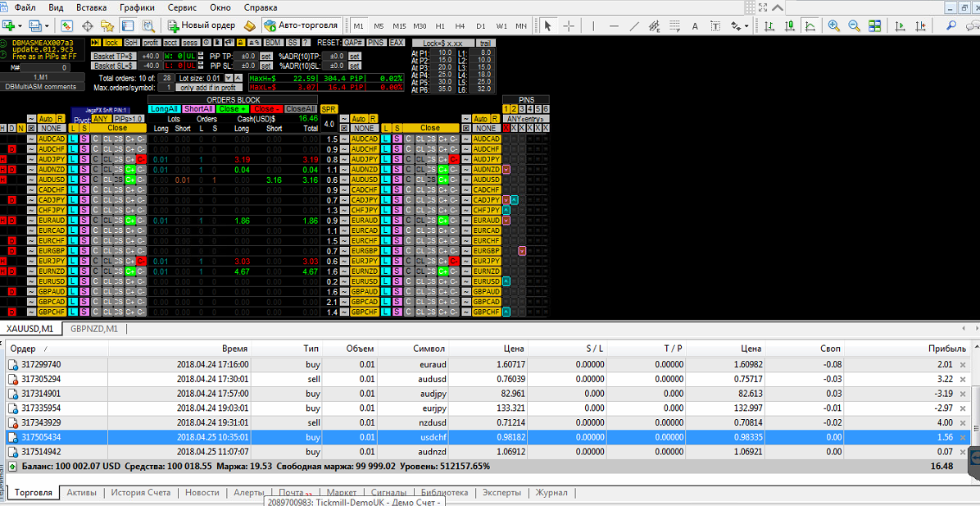Select the equidistant channel tool

tap(655, 25)
